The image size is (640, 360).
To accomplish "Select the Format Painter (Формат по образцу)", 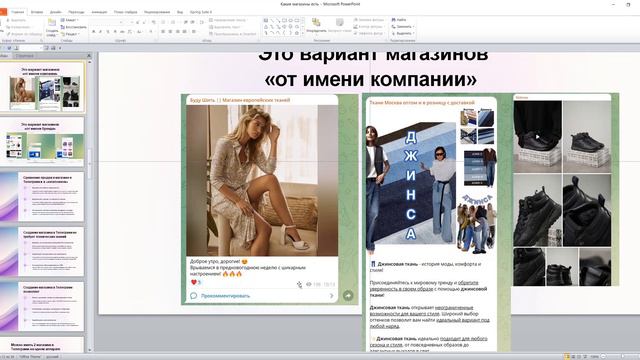I will tap(24, 34).
